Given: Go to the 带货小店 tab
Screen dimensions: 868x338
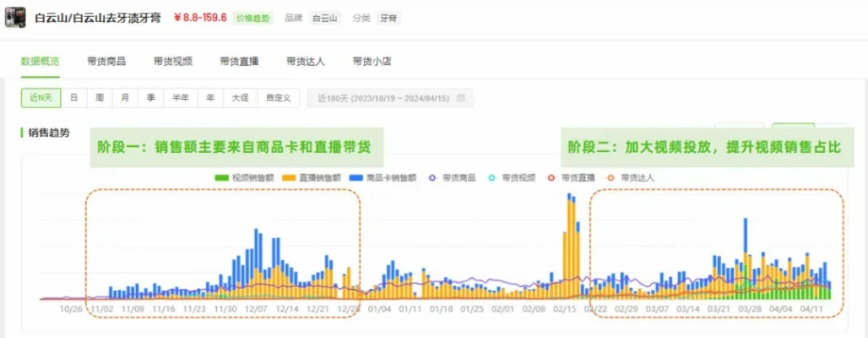Looking at the screenshot, I should [372, 62].
